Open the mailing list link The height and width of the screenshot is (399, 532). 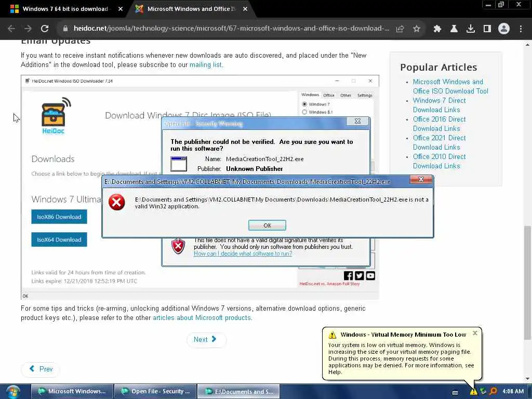206,65
